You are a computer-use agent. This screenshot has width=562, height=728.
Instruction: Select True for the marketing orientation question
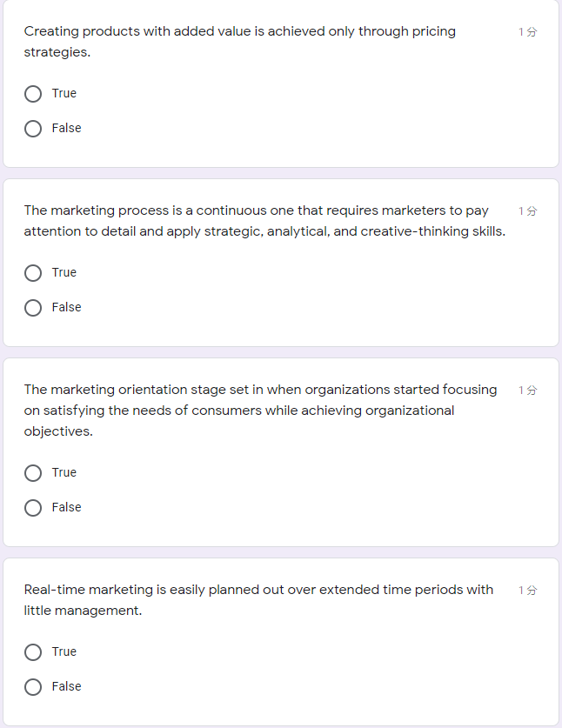(x=32, y=472)
